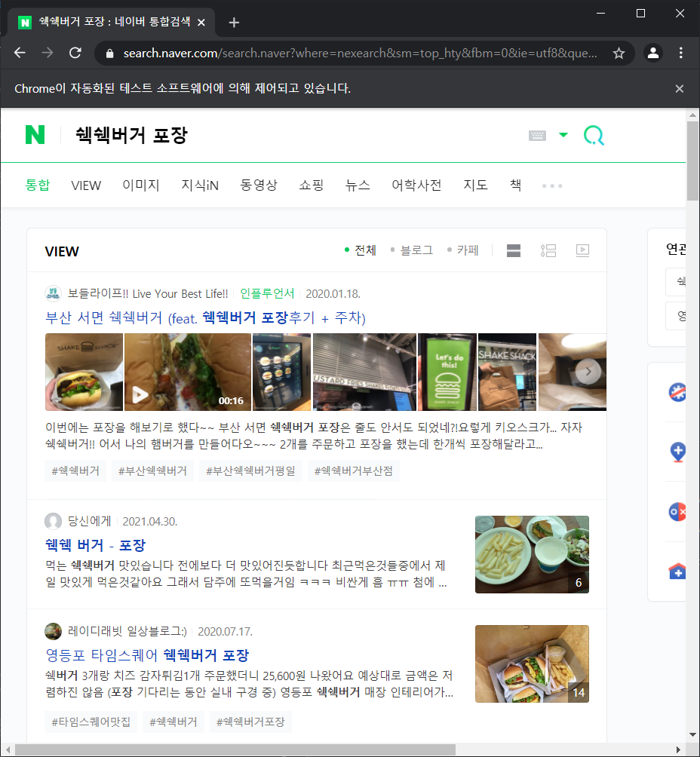
Task: Click the padlock site info icon
Action: (x=109, y=53)
